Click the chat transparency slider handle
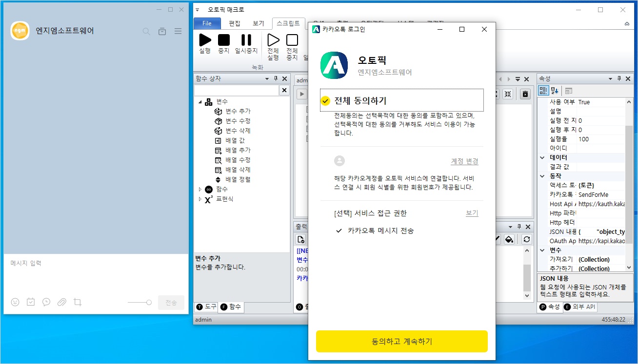This screenshot has width=638, height=364. pyautogui.click(x=149, y=303)
